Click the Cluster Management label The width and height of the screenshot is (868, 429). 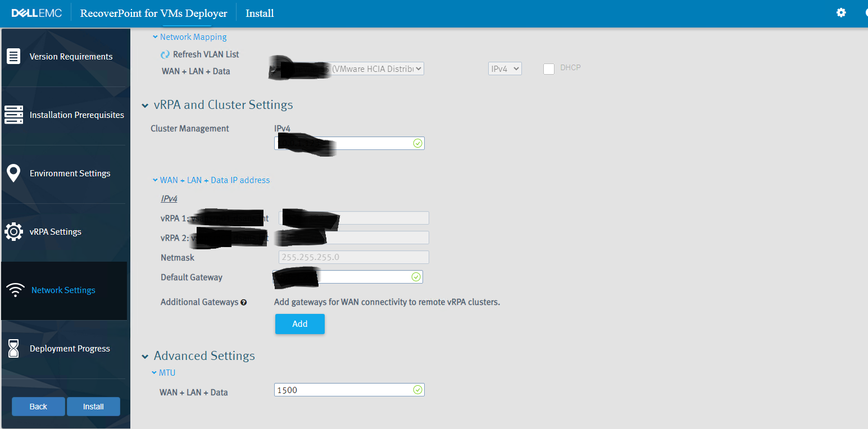click(190, 129)
